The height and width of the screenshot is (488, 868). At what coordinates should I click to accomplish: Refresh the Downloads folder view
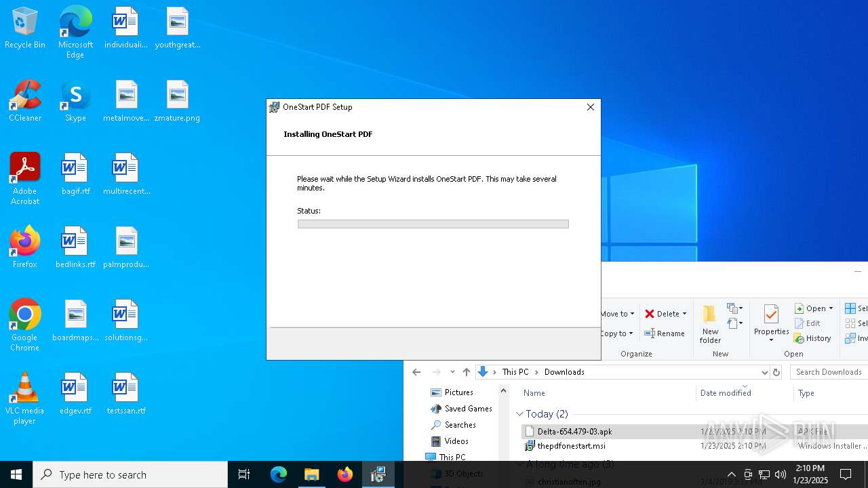776,372
